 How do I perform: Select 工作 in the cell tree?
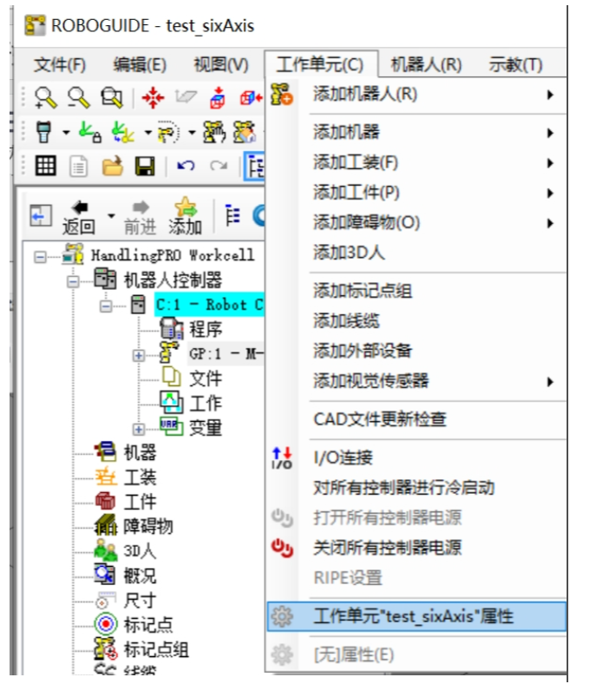[206, 403]
